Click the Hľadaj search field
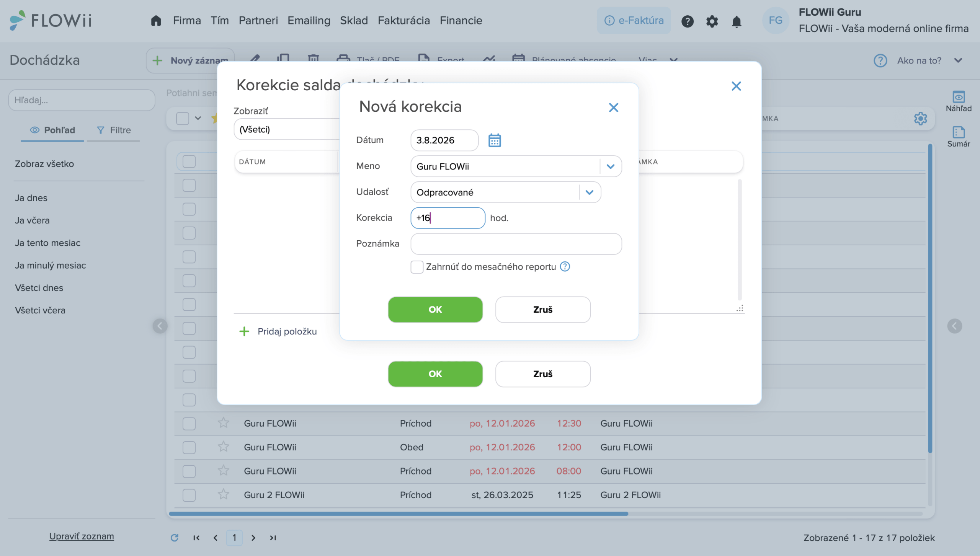The width and height of the screenshot is (980, 556). 82,100
